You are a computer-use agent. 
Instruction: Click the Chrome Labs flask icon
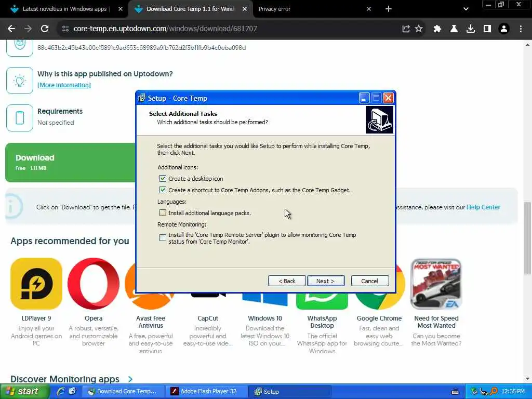tap(454, 29)
